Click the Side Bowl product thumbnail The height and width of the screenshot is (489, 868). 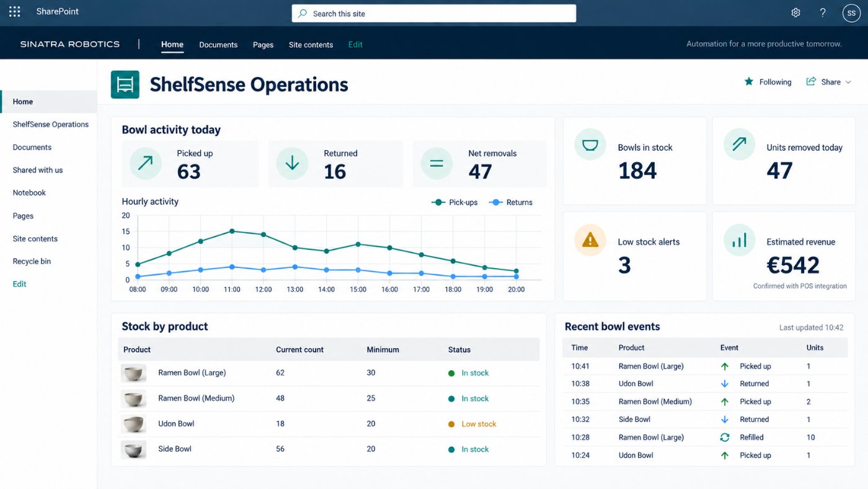(x=133, y=449)
